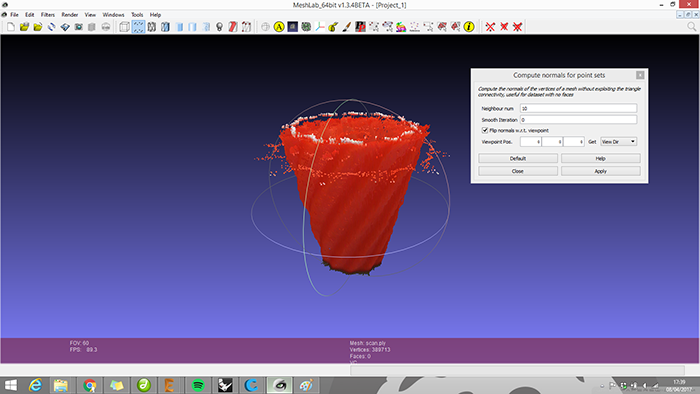Click the green circular tool icon

point(306,27)
